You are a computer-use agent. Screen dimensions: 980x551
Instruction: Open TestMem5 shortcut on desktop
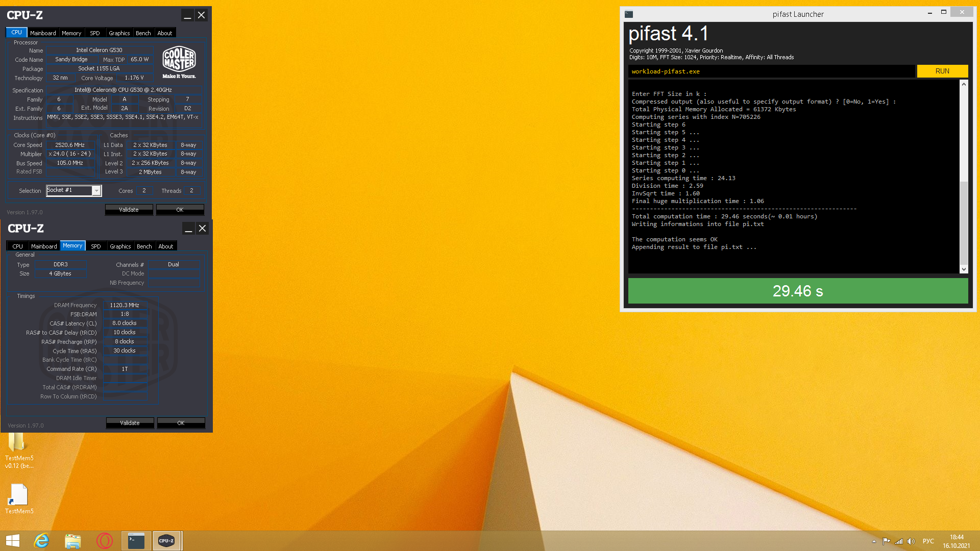(x=19, y=499)
